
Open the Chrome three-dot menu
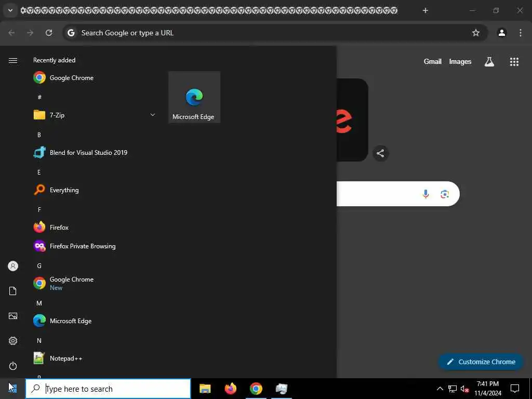click(x=521, y=33)
